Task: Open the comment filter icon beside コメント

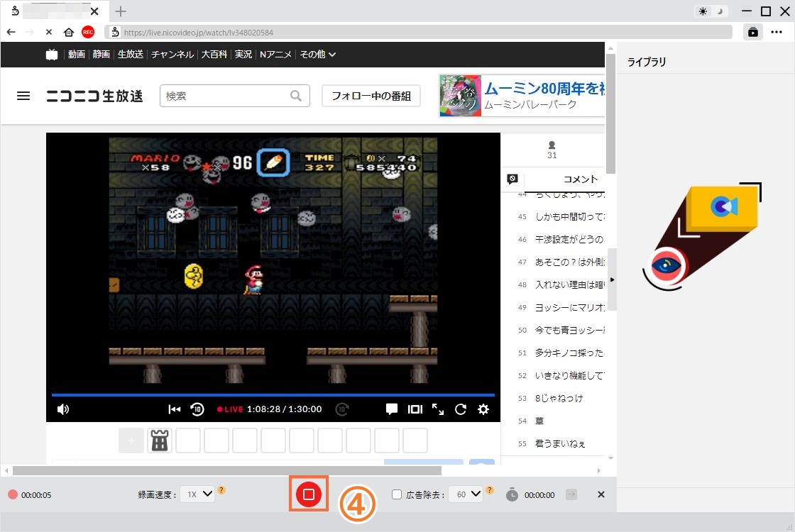Action: [x=512, y=179]
